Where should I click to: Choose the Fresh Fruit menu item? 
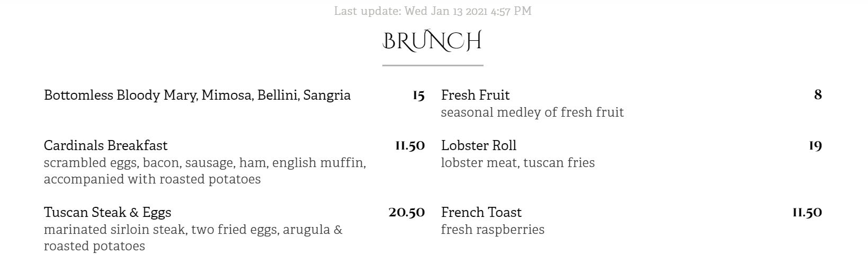coord(475,95)
